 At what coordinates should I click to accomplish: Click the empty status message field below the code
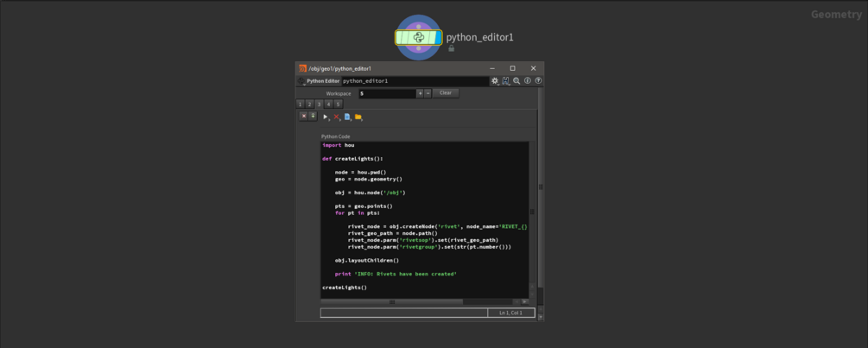pyautogui.click(x=404, y=313)
